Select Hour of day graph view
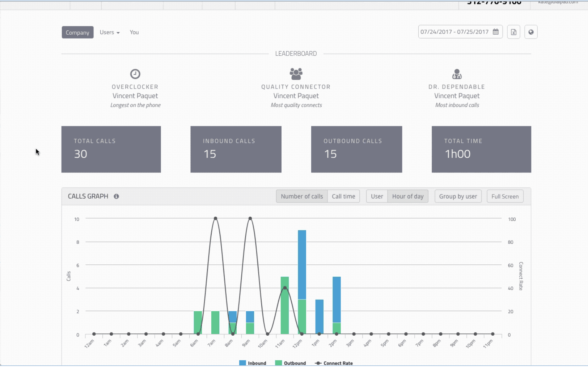 click(408, 196)
